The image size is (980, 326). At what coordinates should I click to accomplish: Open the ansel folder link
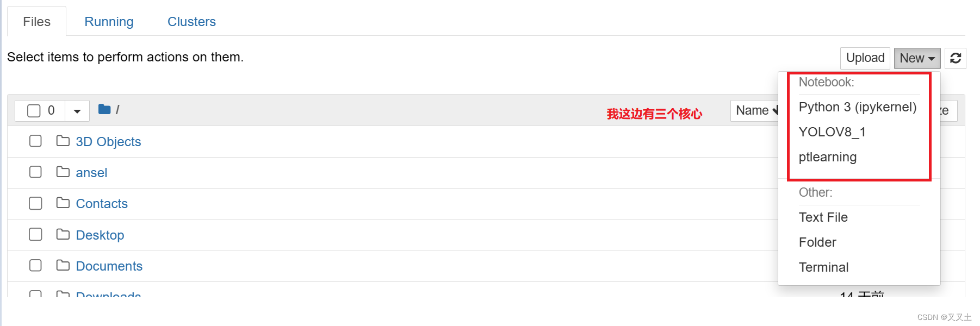[91, 172]
